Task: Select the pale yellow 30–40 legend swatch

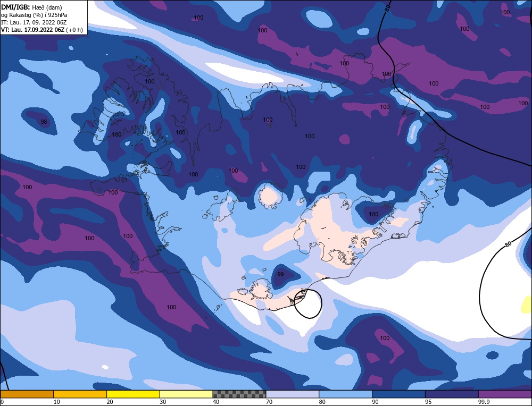Action: [186, 394]
